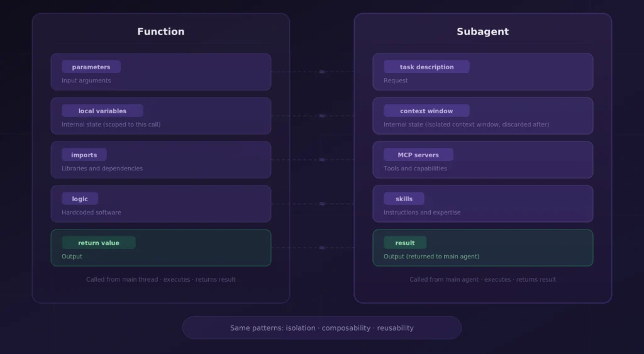Select the "MCP servers" pill
The height and width of the screenshot is (354, 644).
[x=418, y=155]
